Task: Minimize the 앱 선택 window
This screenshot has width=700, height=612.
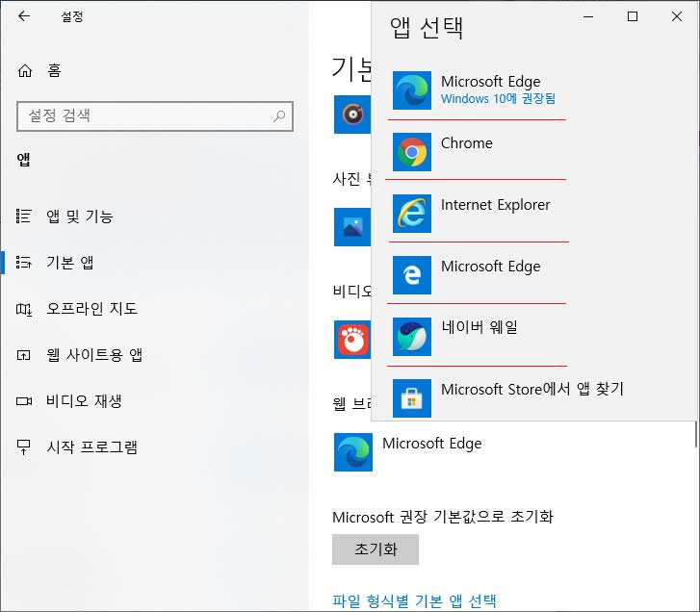Action: (588, 17)
